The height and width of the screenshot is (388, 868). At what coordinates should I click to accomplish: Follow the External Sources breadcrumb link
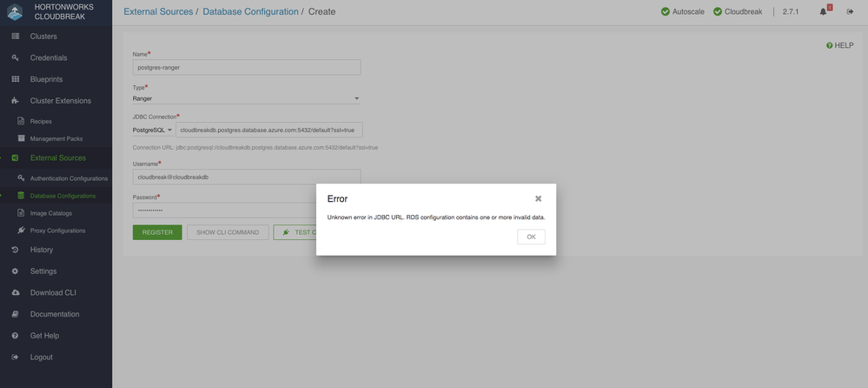pos(158,11)
